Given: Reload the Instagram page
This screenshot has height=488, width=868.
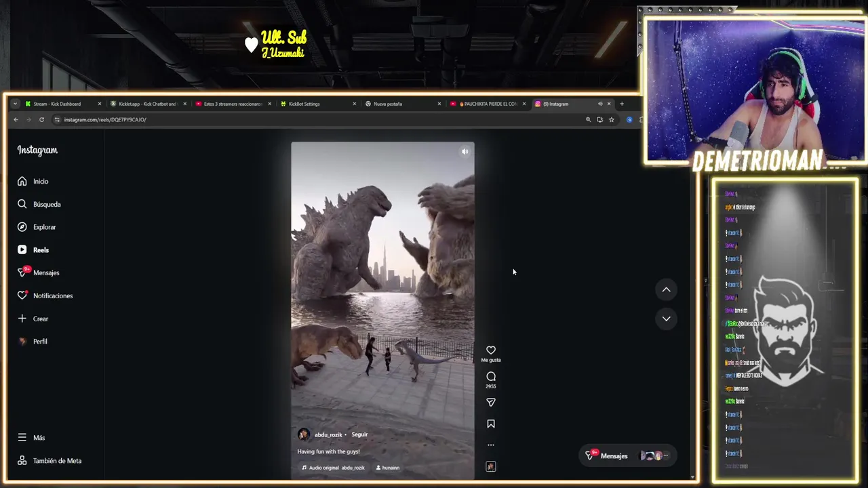Looking at the screenshot, I should pyautogui.click(x=41, y=119).
